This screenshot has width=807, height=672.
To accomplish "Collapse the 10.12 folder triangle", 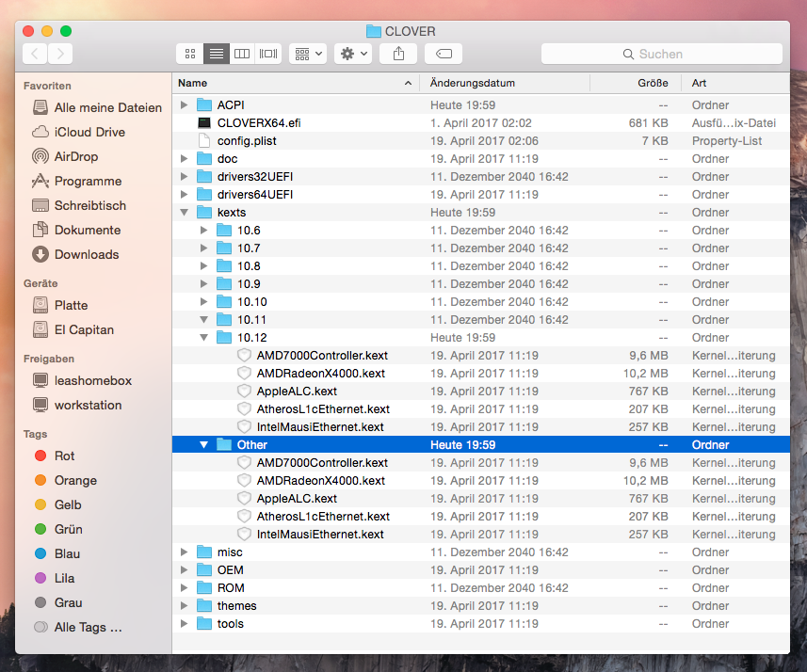I will point(203,338).
